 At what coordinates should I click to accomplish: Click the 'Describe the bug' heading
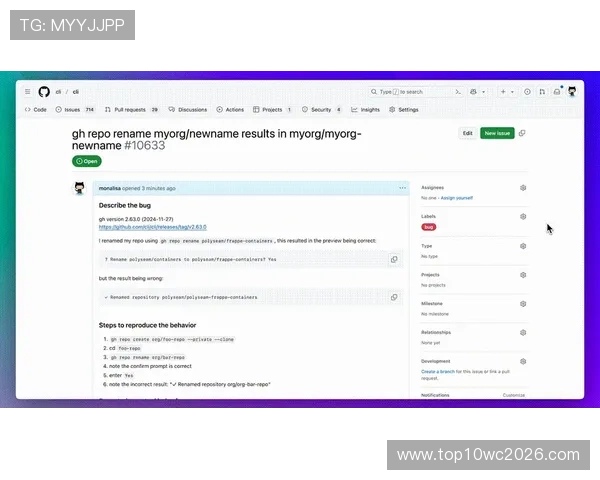[x=125, y=206]
